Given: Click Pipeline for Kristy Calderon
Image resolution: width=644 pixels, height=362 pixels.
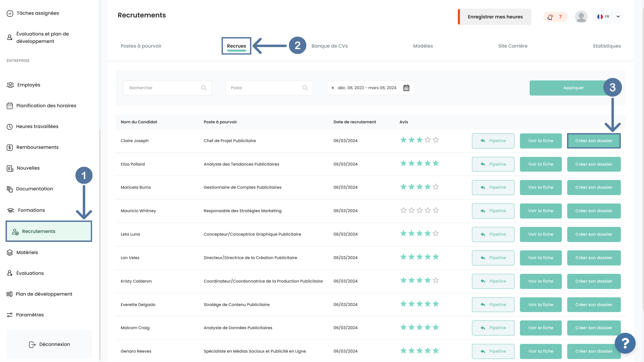Looking at the screenshot, I should [x=493, y=281].
